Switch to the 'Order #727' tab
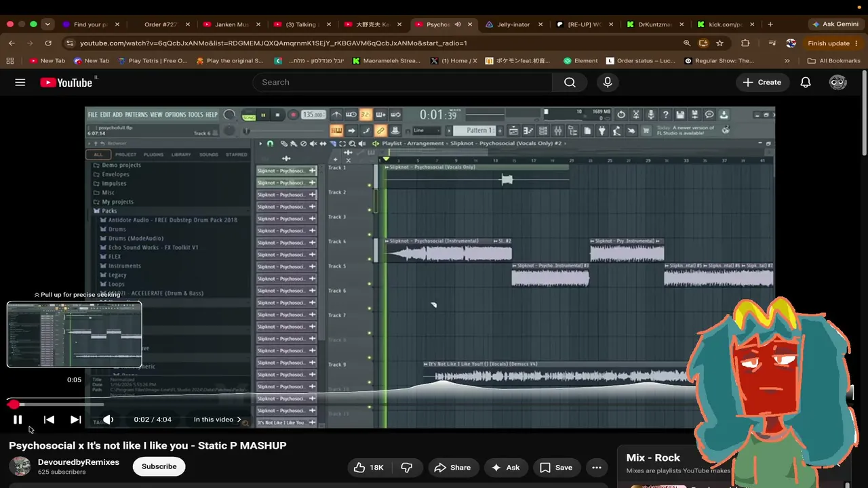This screenshot has height=488, width=868. pos(161,24)
